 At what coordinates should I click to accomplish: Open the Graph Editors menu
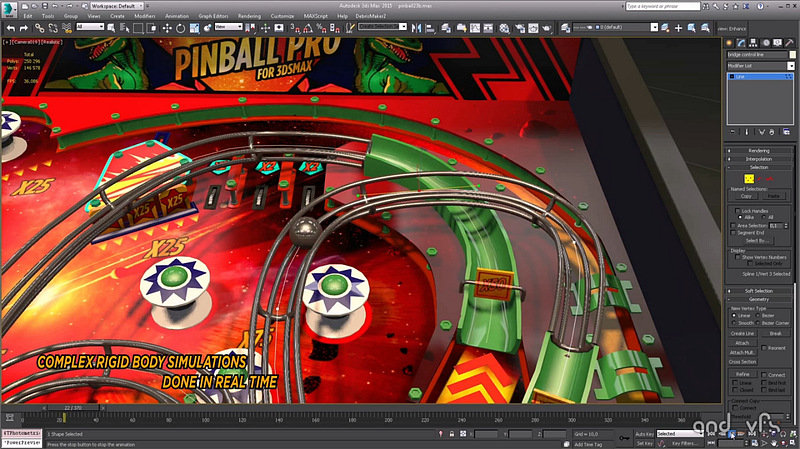[213, 16]
